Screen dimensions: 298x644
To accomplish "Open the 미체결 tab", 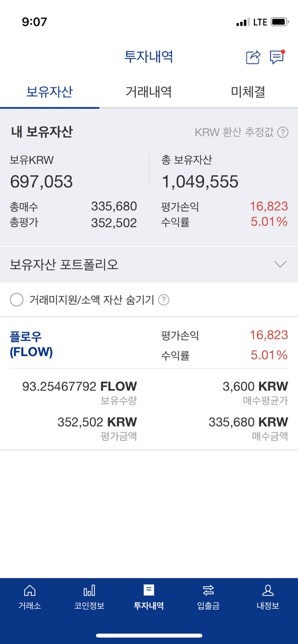I will (248, 92).
